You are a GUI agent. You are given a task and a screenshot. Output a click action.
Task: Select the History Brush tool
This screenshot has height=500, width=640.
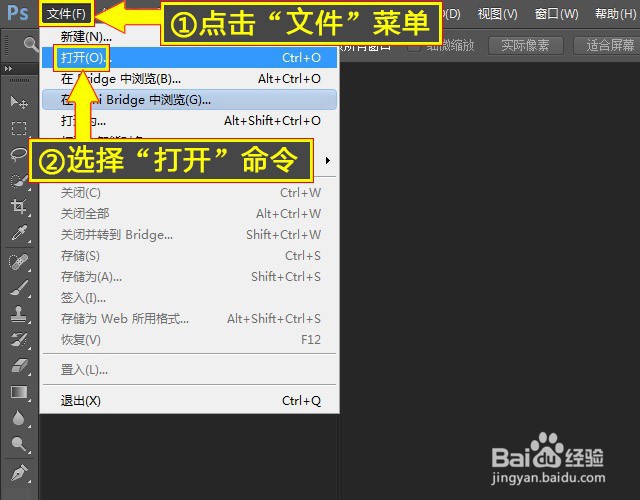click(19, 340)
